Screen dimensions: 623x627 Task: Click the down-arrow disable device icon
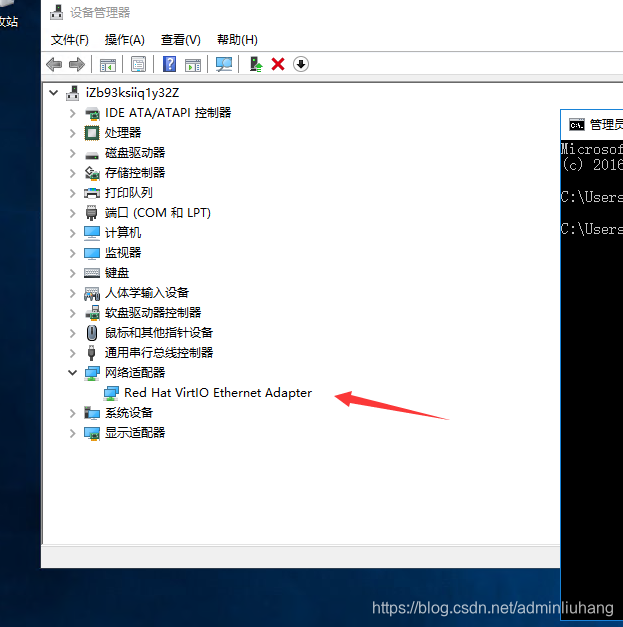[301, 64]
